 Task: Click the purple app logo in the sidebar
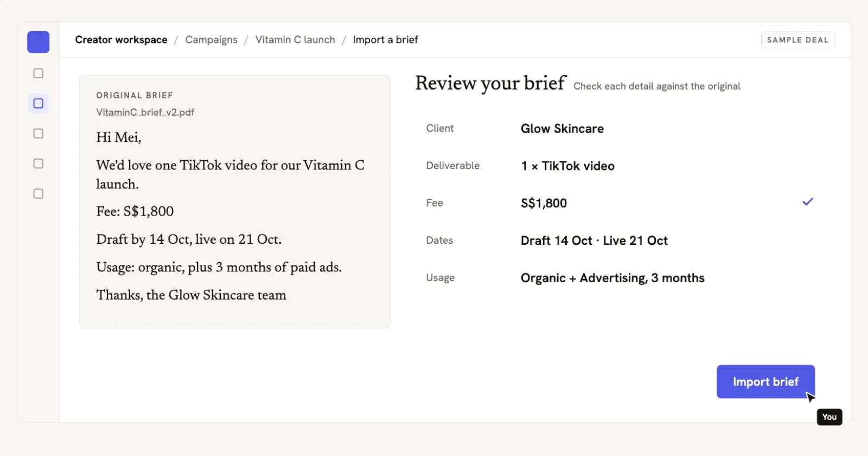(39, 42)
